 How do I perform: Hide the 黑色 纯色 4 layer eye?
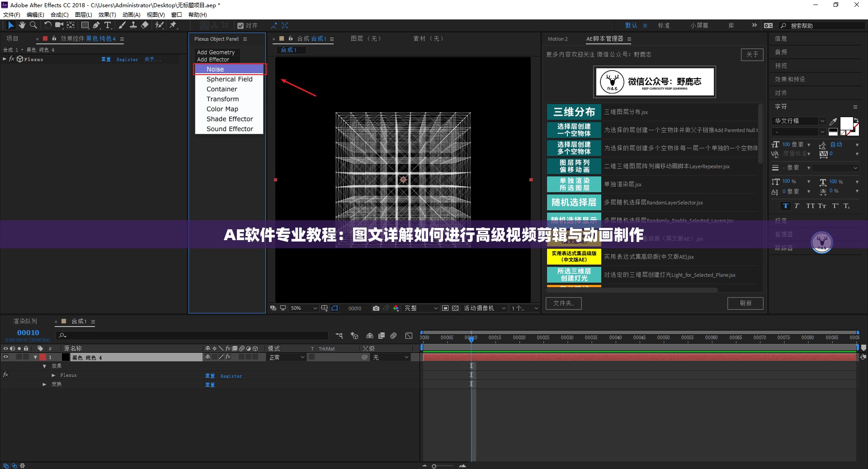click(6, 357)
